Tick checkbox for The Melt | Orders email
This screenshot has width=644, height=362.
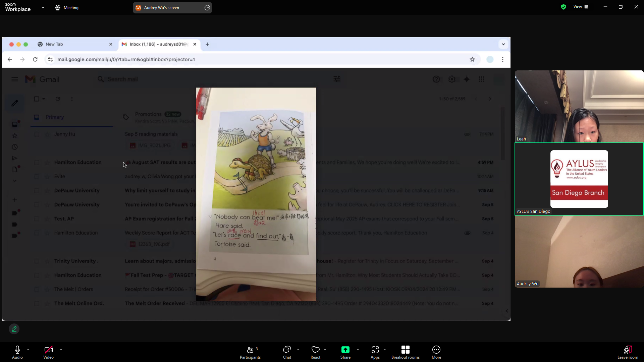tap(37, 289)
